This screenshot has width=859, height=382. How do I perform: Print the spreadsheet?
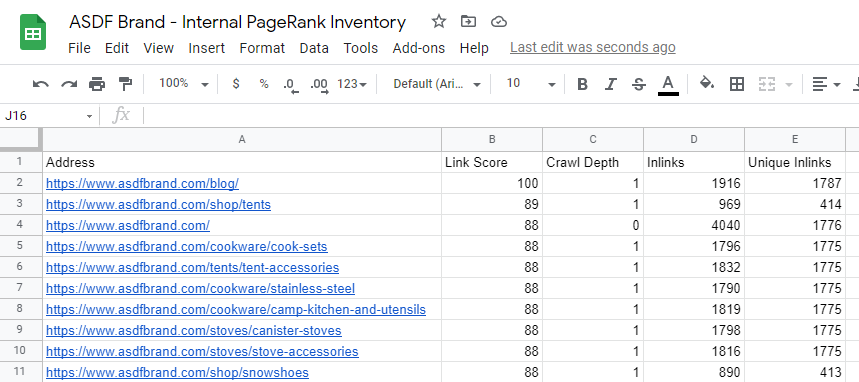click(97, 84)
